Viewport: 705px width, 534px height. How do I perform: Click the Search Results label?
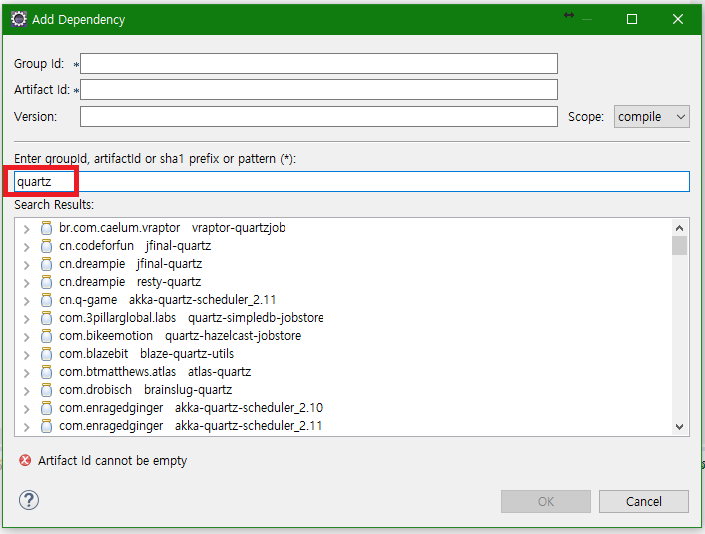click(54, 205)
